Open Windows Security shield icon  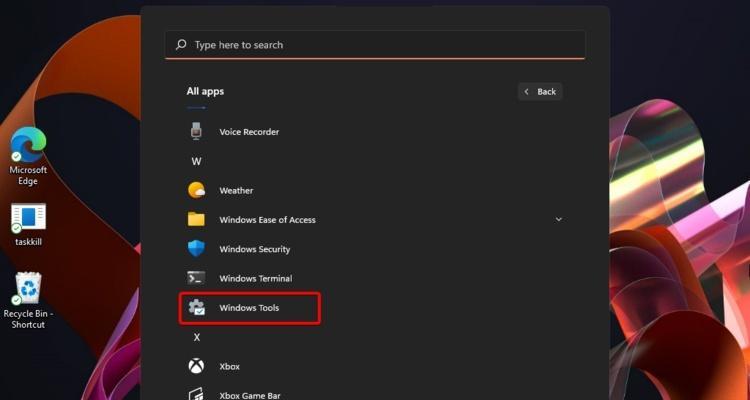196,249
